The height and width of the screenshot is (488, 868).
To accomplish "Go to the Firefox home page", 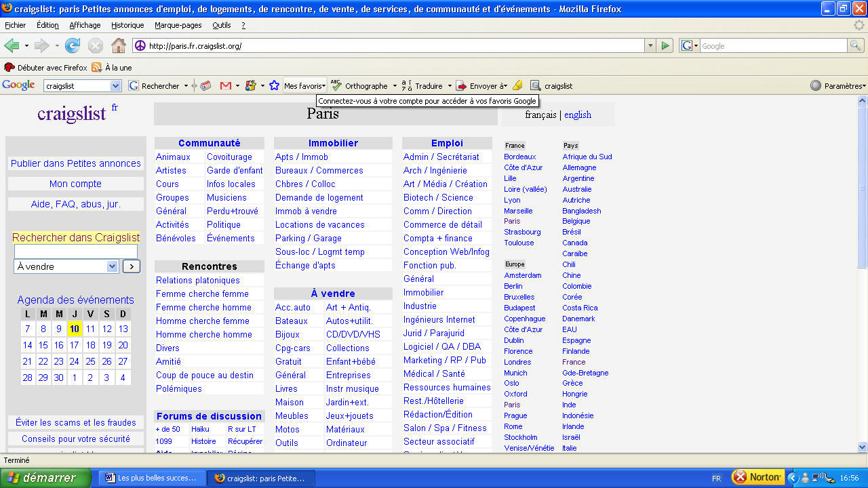I will 119,45.
